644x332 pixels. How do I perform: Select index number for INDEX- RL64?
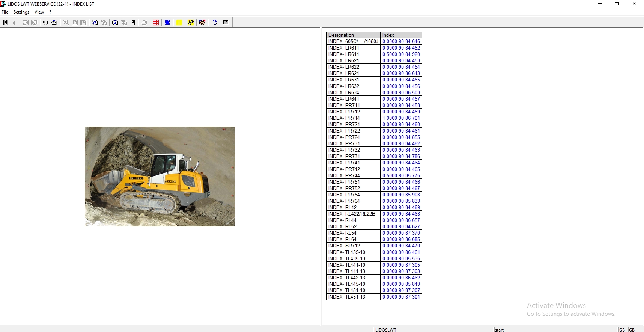point(401,239)
